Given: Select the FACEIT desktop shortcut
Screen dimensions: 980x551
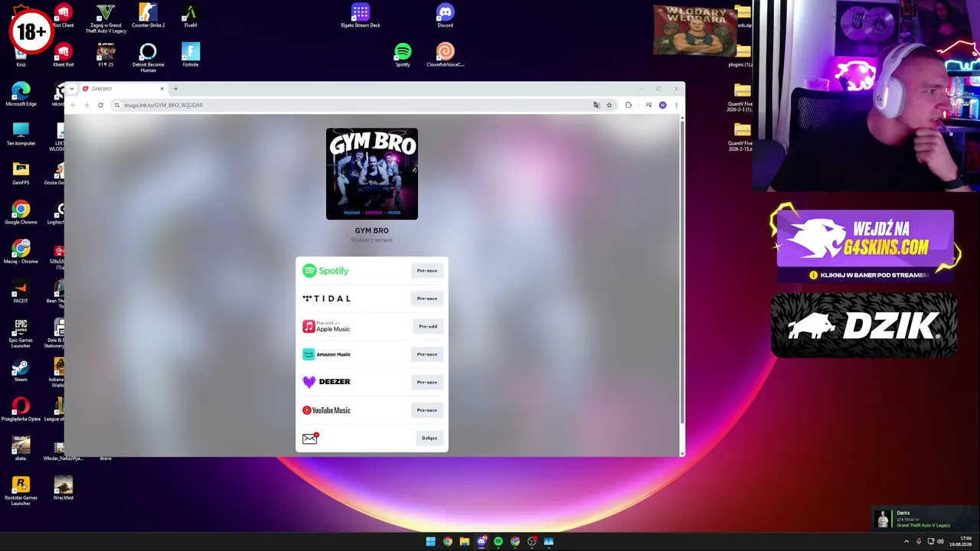Looking at the screenshot, I should pyautogui.click(x=21, y=292).
